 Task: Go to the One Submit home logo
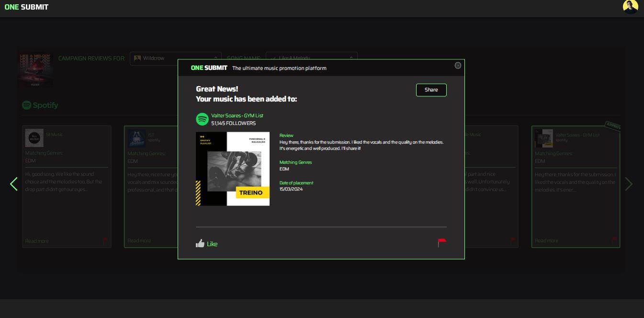26,7
